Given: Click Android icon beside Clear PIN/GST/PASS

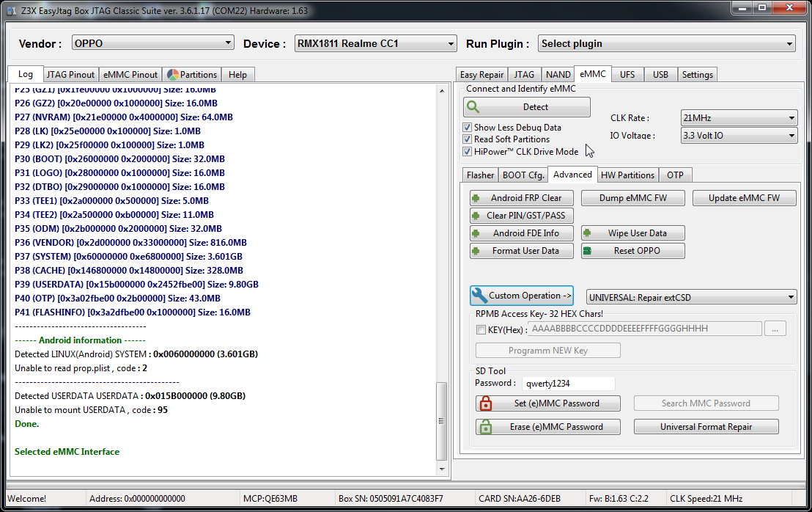Looking at the screenshot, I should (x=476, y=216).
